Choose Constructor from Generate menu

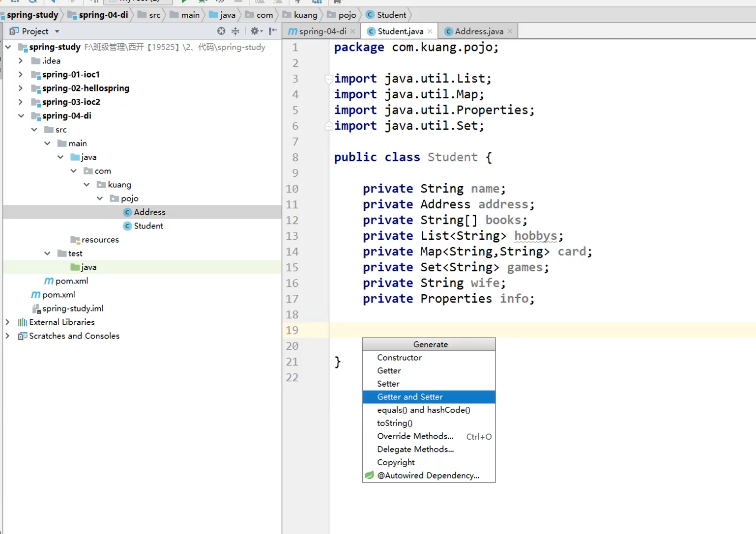pyautogui.click(x=429, y=358)
